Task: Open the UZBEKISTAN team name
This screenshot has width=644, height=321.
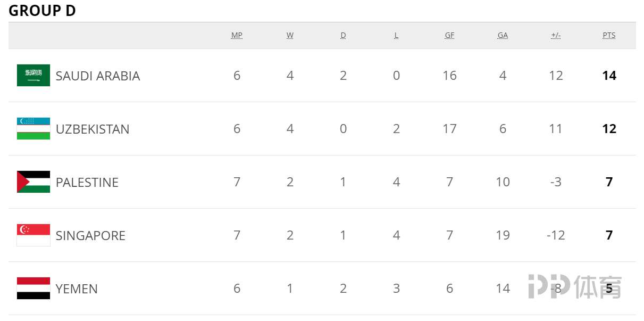Action: [x=93, y=129]
